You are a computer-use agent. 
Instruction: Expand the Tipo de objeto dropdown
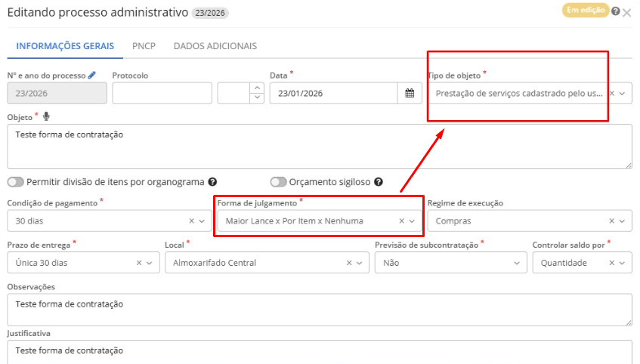[623, 93]
